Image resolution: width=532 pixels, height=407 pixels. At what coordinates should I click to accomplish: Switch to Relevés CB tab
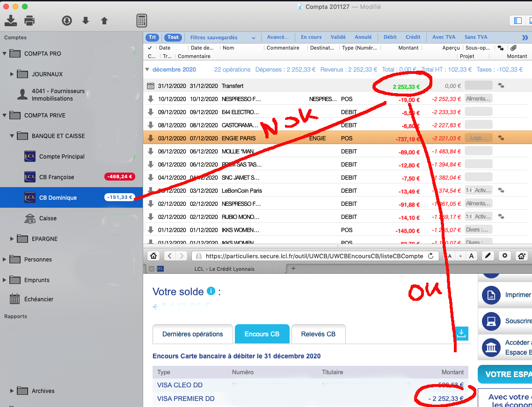tap(318, 334)
